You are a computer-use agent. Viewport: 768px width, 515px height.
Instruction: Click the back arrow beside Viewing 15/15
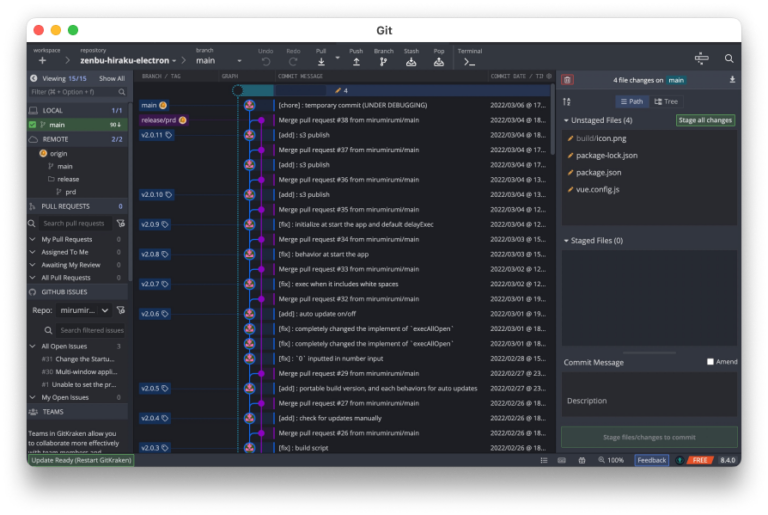33,78
